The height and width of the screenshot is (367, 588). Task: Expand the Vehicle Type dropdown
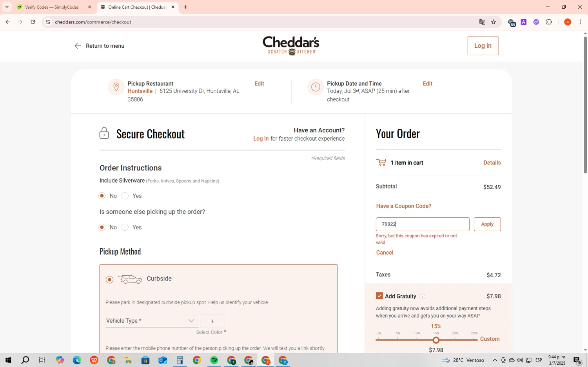(x=151, y=321)
